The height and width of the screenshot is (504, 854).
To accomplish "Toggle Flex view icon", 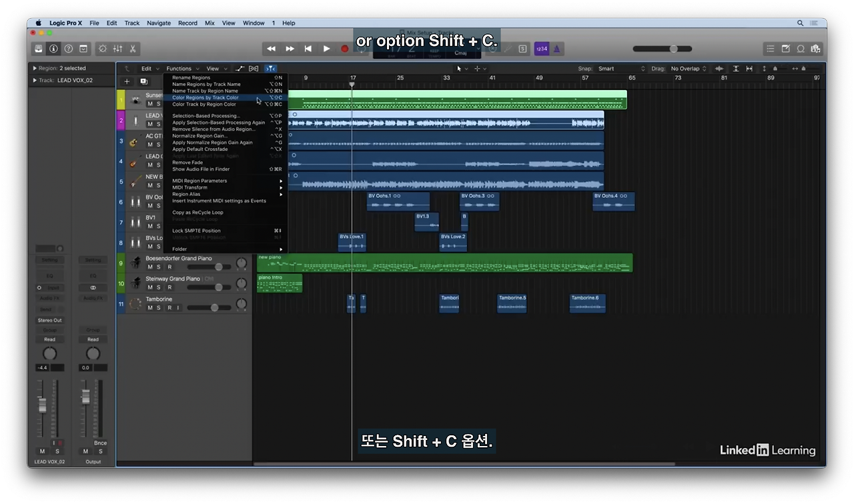I will click(x=254, y=69).
